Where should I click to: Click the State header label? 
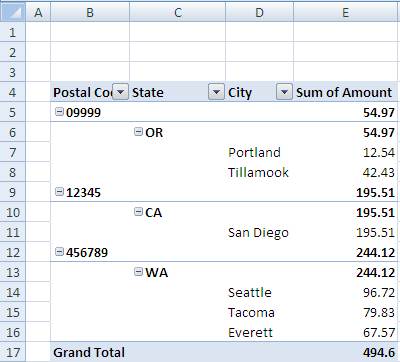coord(148,92)
